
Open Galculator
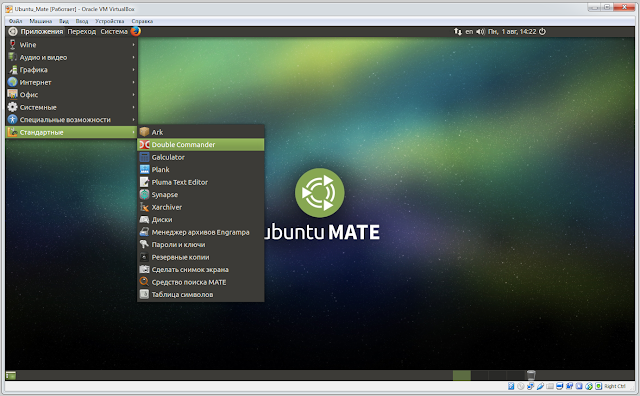point(201,157)
